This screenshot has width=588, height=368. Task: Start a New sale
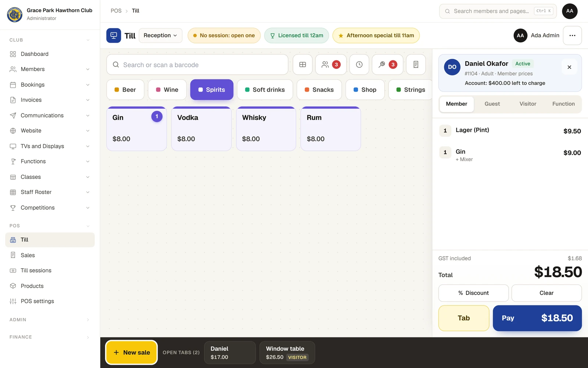132,353
